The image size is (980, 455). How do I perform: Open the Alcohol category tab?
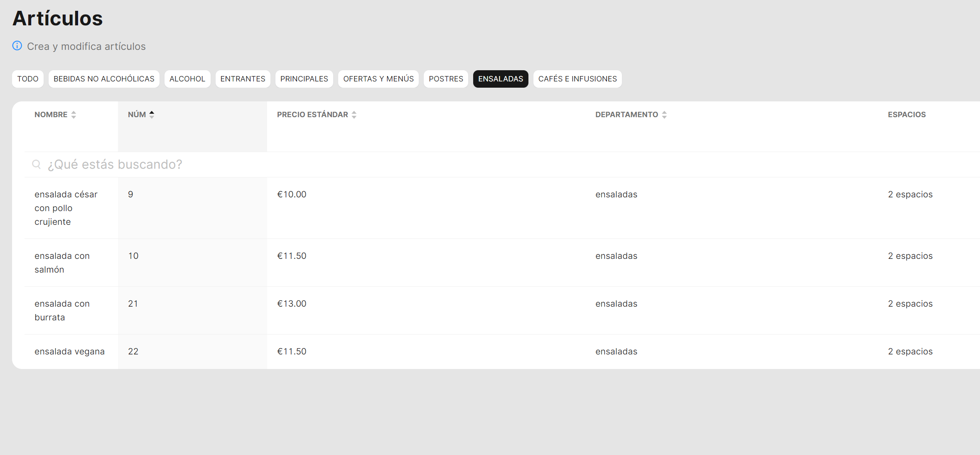187,79
